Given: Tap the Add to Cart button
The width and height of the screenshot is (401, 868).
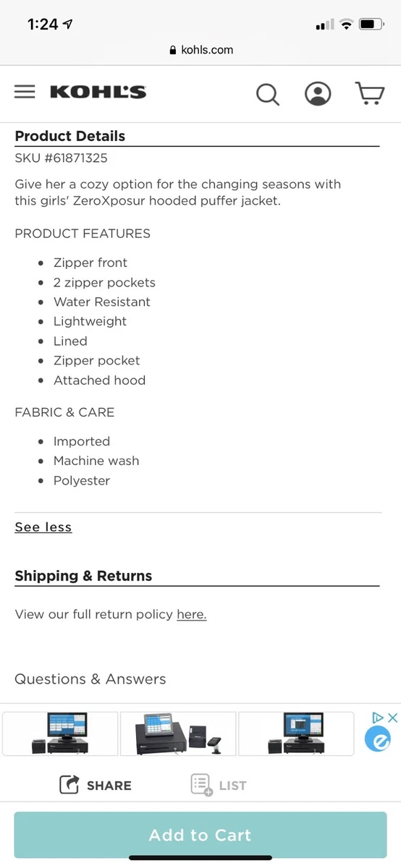Looking at the screenshot, I should pyautogui.click(x=200, y=835).
